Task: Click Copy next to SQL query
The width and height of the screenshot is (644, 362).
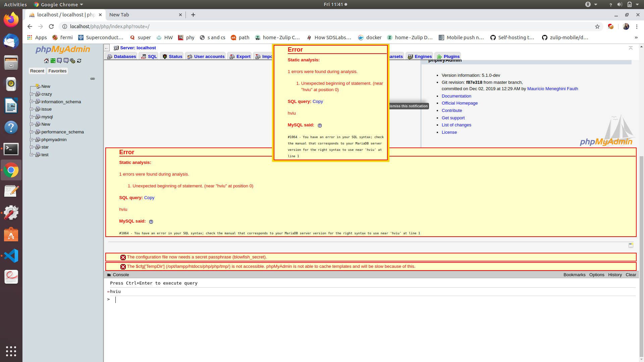Action: pyautogui.click(x=149, y=197)
